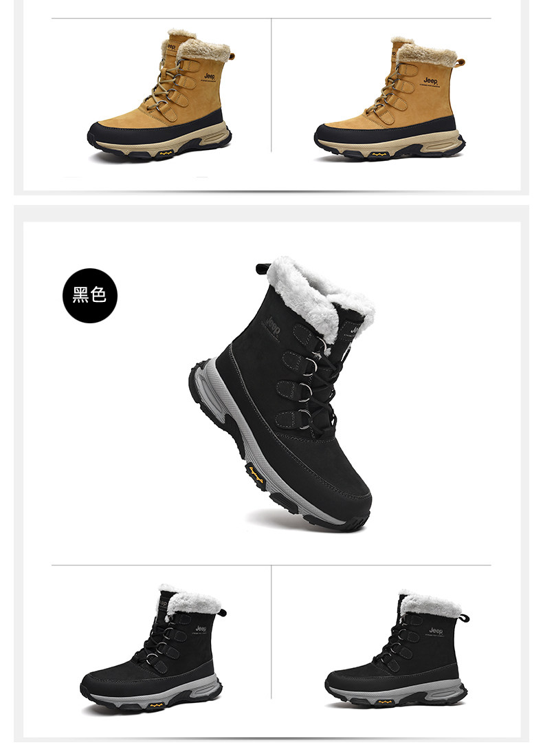Viewport: 543px width, 756px height.
Task: Click Jeep logo on top-left tan boot
Action: coord(210,76)
